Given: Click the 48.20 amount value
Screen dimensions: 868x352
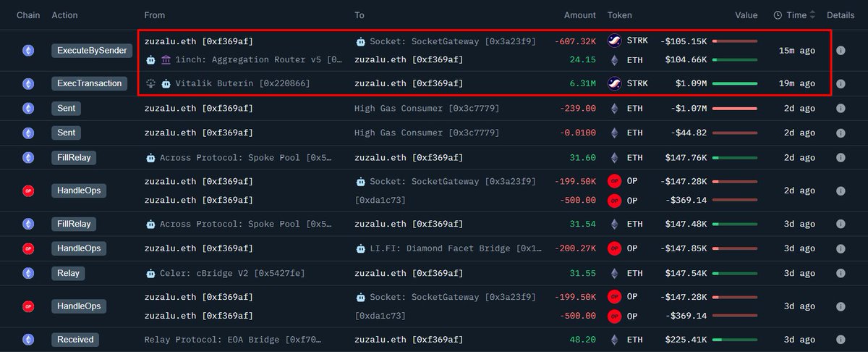Looking at the screenshot, I should tap(583, 339).
